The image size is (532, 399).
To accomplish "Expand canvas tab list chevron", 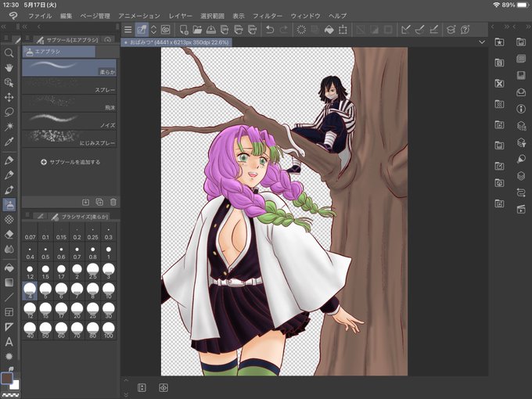I will pyautogui.click(x=482, y=42).
